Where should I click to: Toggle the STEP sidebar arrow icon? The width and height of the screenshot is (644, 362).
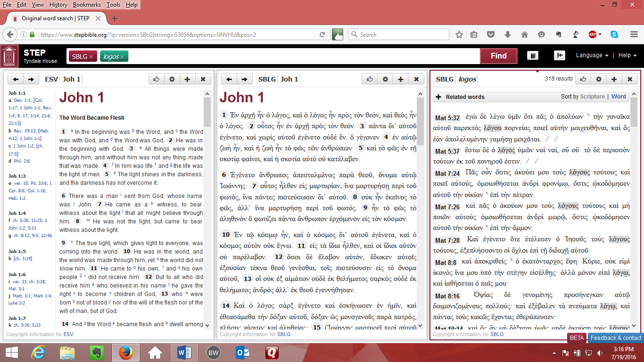(559, 56)
